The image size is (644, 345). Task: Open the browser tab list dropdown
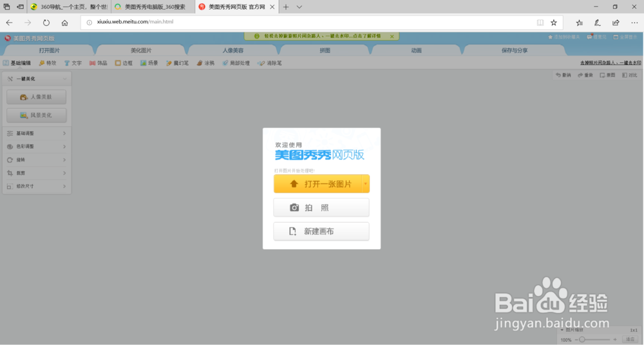(299, 7)
